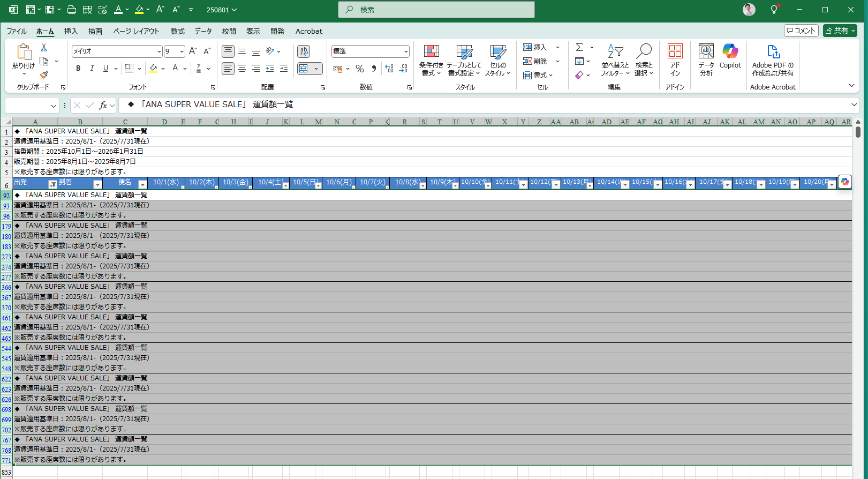Toggle Italic formatting
Viewport: 868px width, 479px height.
[92, 69]
